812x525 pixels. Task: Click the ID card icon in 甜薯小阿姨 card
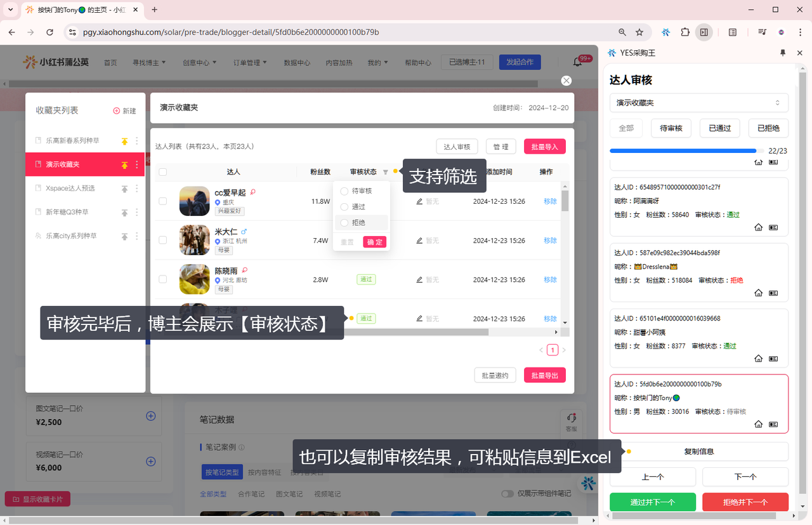(x=773, y=359)
